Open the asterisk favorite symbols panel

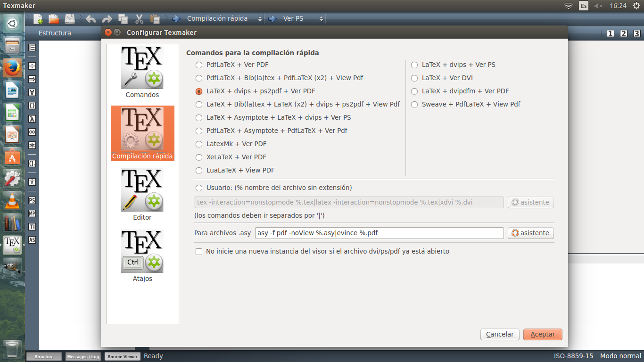[32, 145]
